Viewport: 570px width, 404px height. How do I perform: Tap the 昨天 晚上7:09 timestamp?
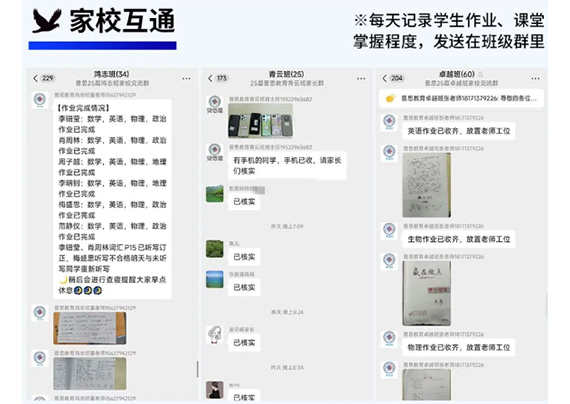(x=287, y=227)
